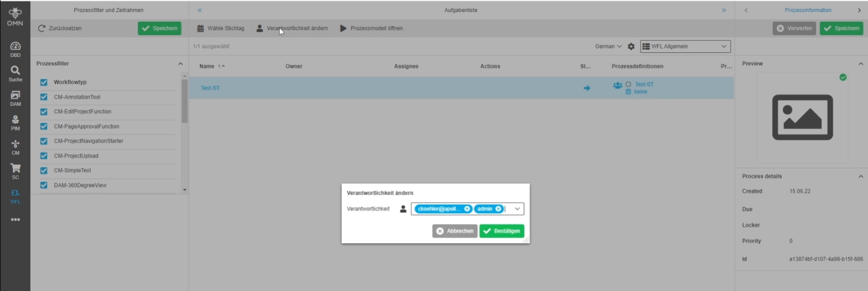Click Bestätigen to confirm dialog

(x=502, y=231)
